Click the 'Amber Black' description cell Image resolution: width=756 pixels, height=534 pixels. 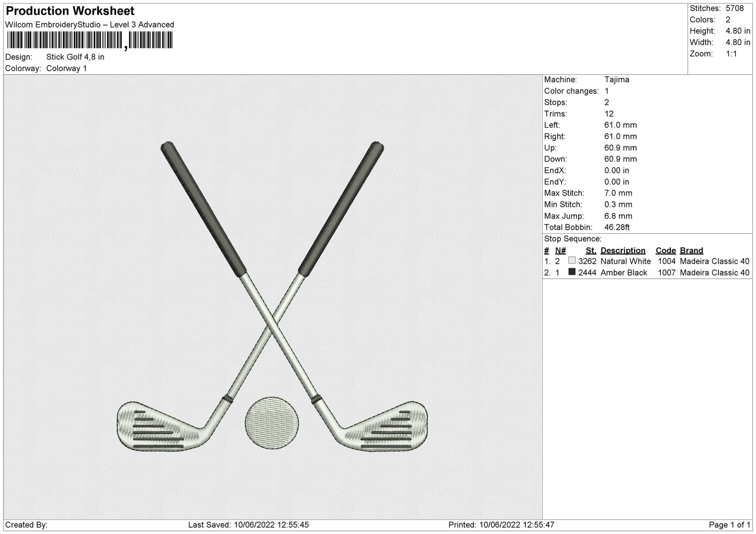624,273
